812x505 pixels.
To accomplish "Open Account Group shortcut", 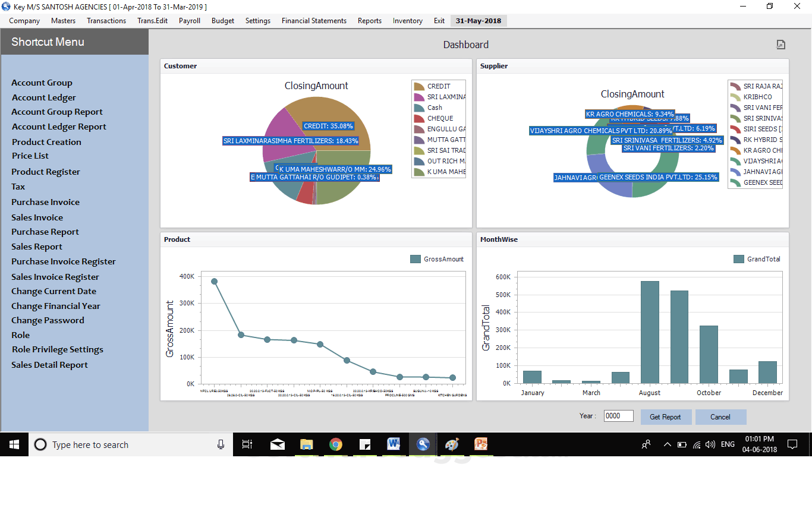I will [42, 83].
